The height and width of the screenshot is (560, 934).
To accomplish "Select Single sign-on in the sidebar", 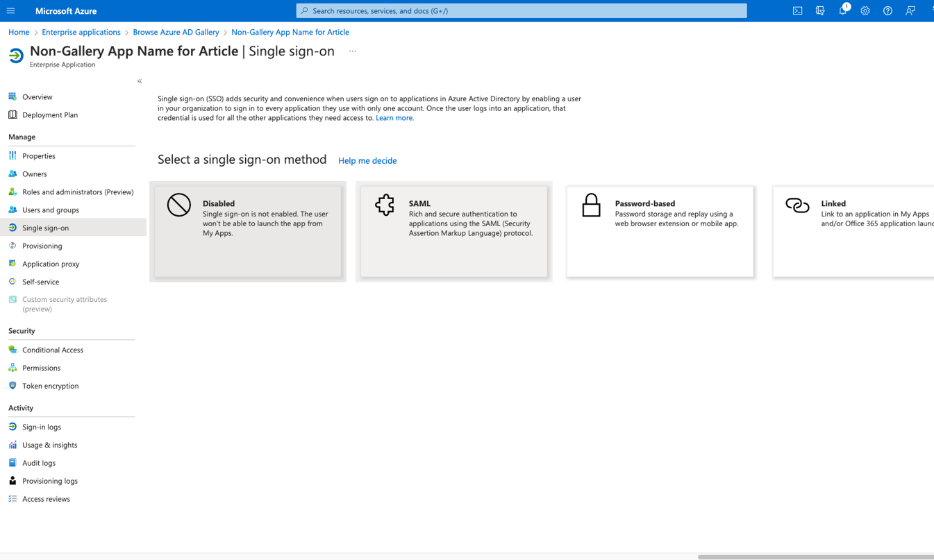I will (73, 228).
